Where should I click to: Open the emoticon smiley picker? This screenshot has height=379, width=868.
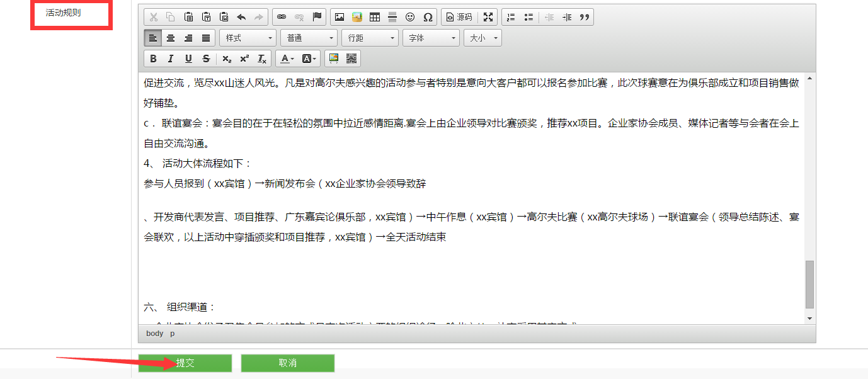pos(410,17)
